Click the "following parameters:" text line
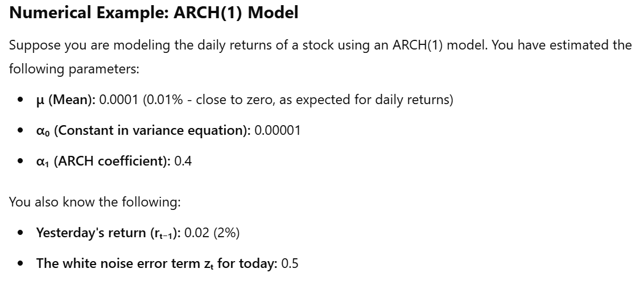This screenshot has height=285, width=644. [x=75, y=69]
